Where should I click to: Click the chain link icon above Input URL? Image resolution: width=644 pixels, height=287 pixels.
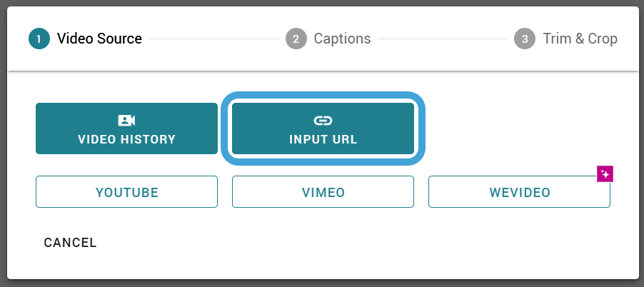click(x=323, y=121)
